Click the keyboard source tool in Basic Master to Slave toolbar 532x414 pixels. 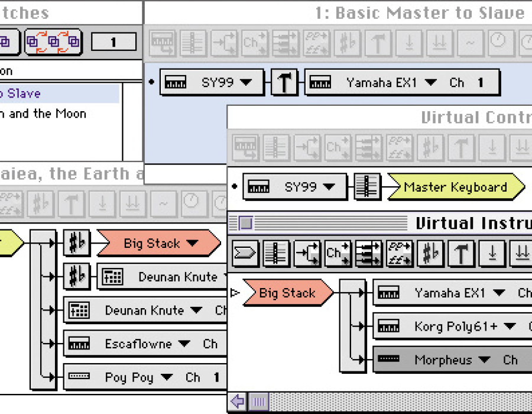click(163, 43)
